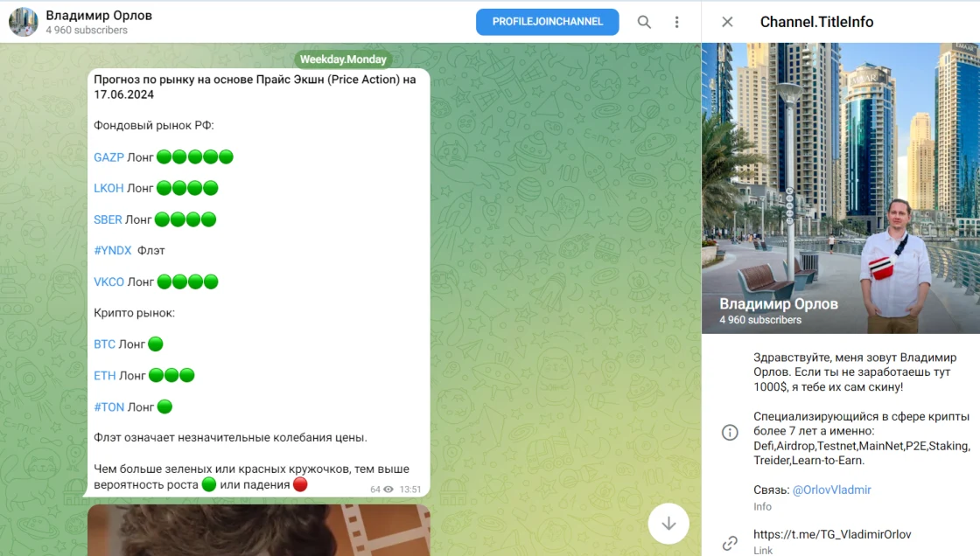Click the Weekday.Monday date badge

[x=343, y=59]
